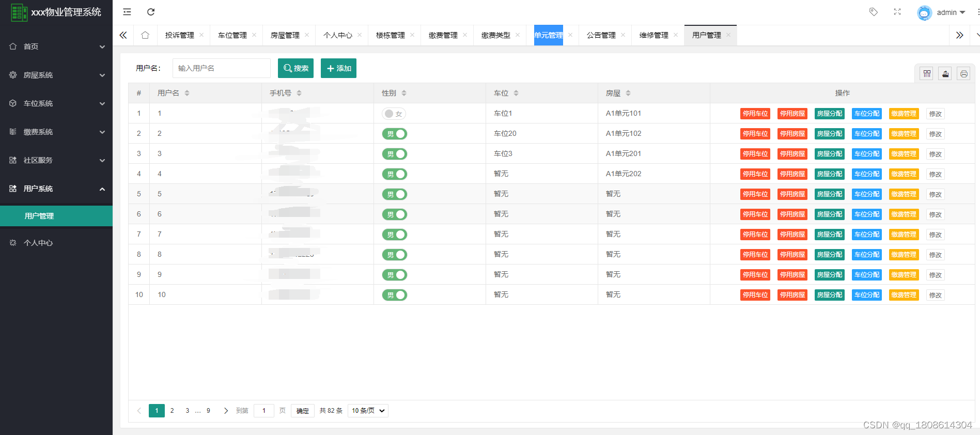The image size is (980, 435).
Task: Go to page 2 in pagination
Action: (x=172, y=411)
